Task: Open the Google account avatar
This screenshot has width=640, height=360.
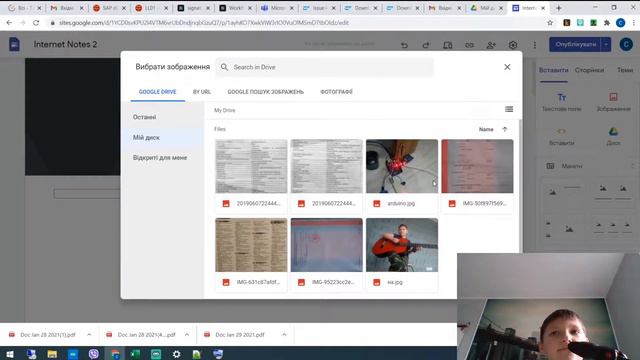Action: pos(626,44)
